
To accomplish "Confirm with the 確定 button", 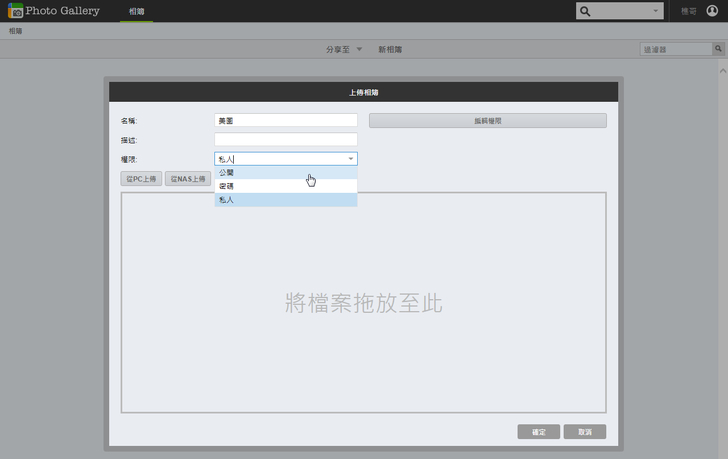I will (x=539, y=432).
